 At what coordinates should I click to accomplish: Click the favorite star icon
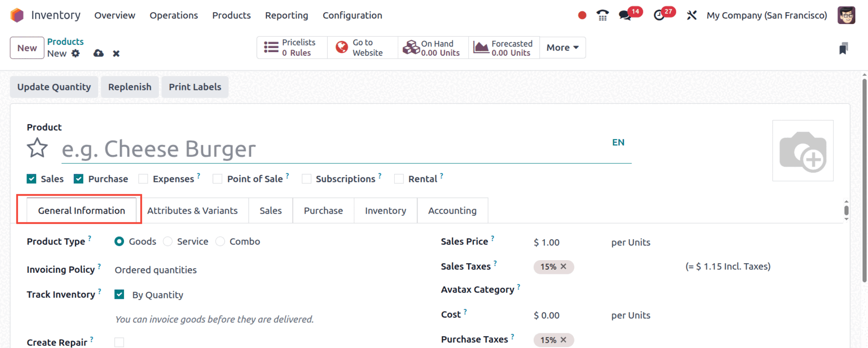[x=37, y=149]
